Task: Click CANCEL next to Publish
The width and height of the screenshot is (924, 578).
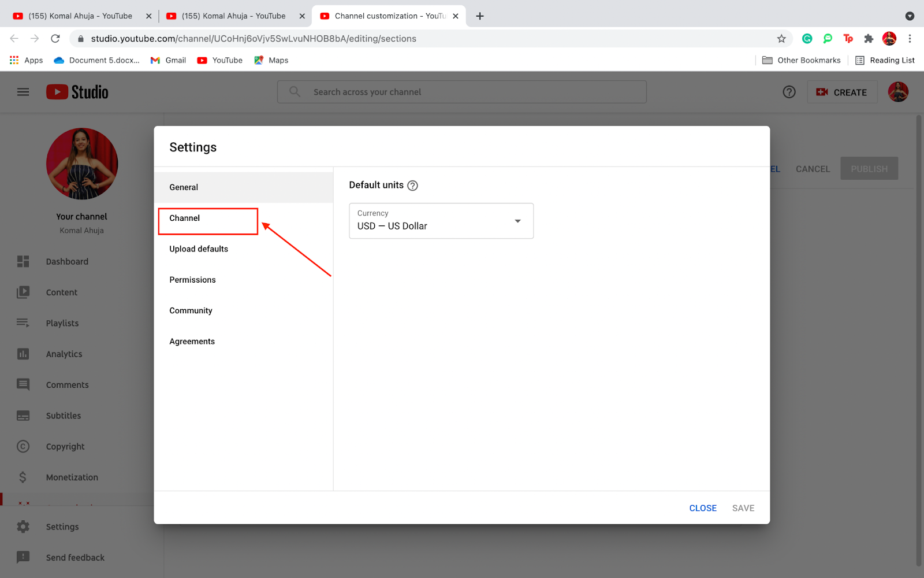Action: click(x=813, y=169)
